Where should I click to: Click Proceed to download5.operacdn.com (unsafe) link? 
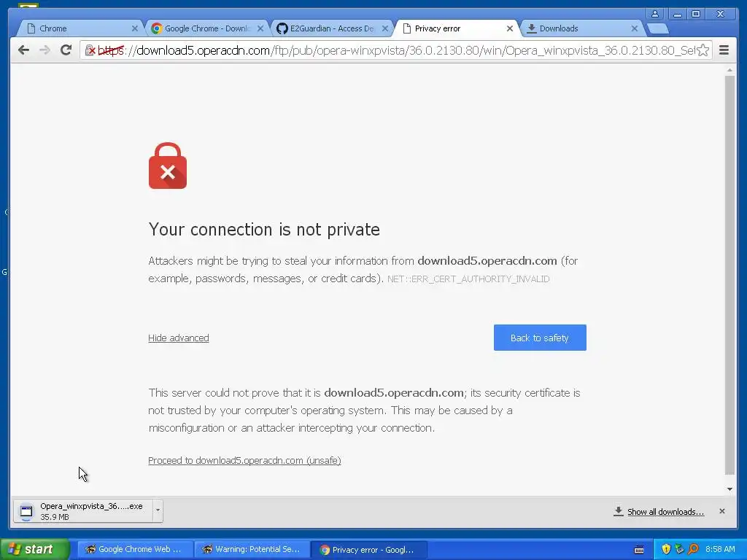[244, 461]
